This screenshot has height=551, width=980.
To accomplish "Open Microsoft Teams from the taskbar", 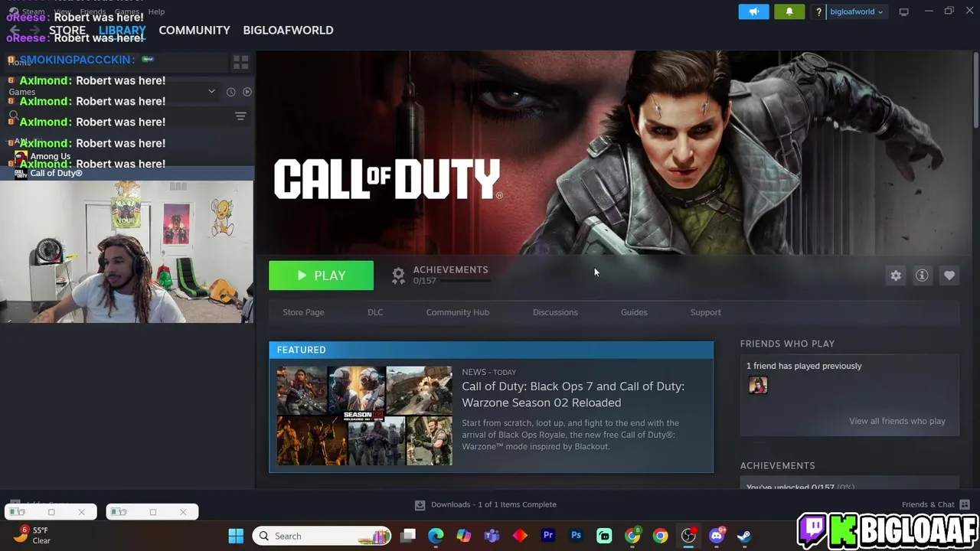I will [x=492, y=536].
